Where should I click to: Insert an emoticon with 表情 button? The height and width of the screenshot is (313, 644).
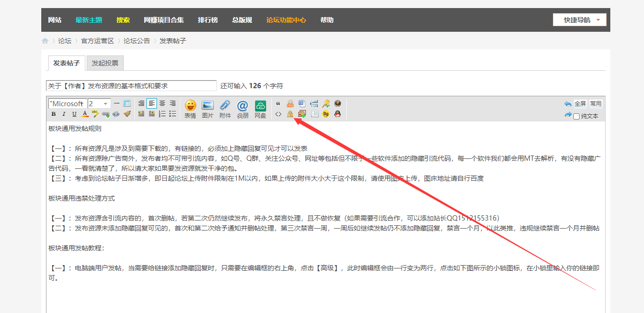(x=190, y=109)
